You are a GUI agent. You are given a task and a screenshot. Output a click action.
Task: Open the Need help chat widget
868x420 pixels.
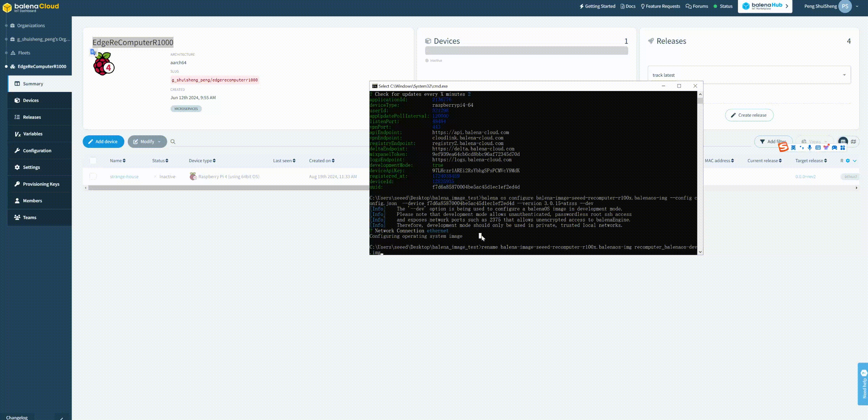point(863,384)
